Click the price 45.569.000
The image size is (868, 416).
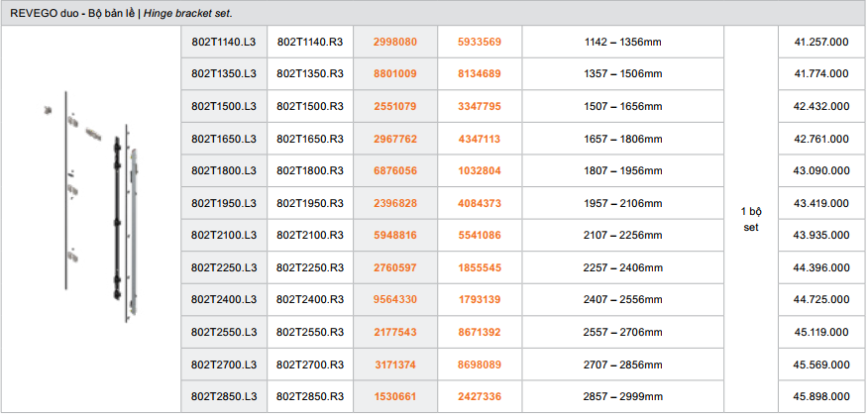pyautogui.click(x=820, y=365)
